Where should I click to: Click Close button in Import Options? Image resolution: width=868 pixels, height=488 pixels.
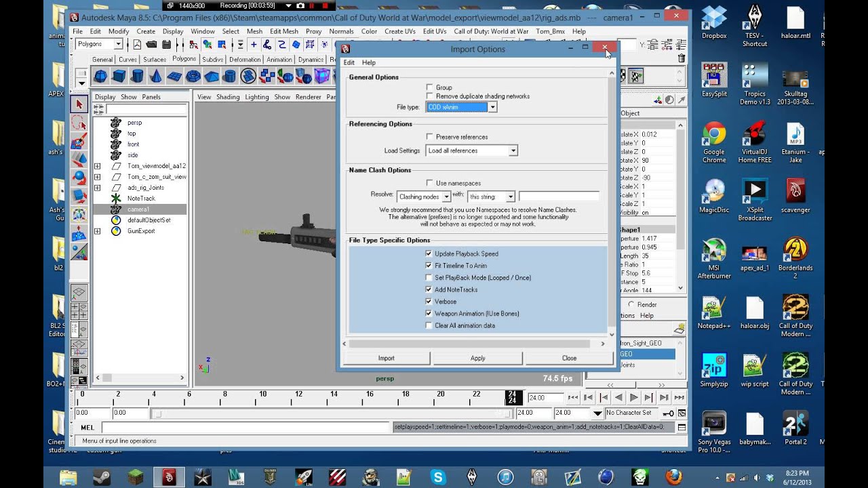(569, 358)
